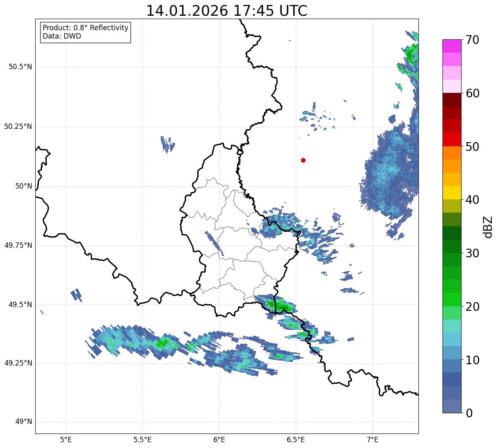Click the colorbar tick label '70'

pos(472,40)
